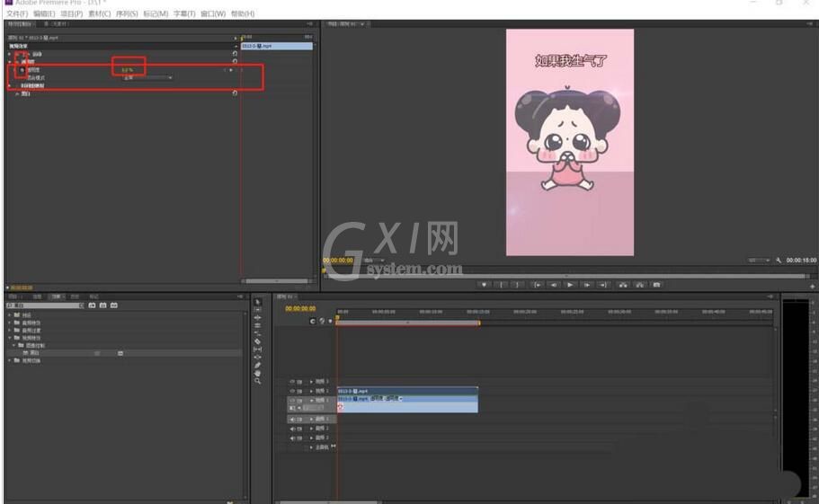Click the opacity value 0.0 %
This screenshot has height=504, width=819.
pyautogui.click(x=128, y=70)
